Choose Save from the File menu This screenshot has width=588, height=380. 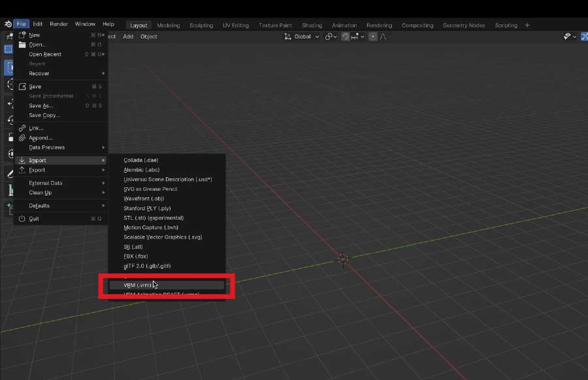coord(60,86)
